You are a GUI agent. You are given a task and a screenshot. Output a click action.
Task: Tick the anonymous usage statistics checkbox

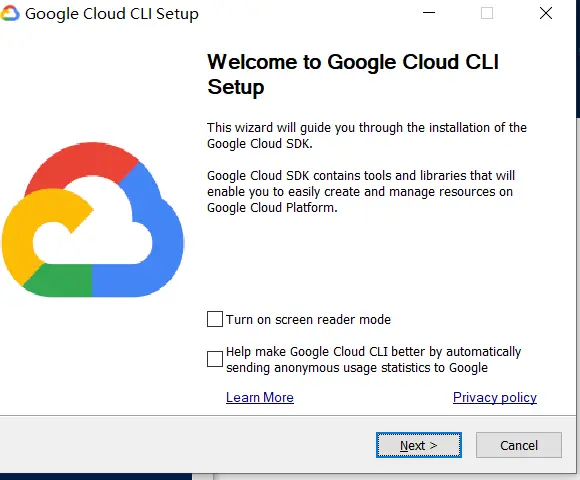215,359
